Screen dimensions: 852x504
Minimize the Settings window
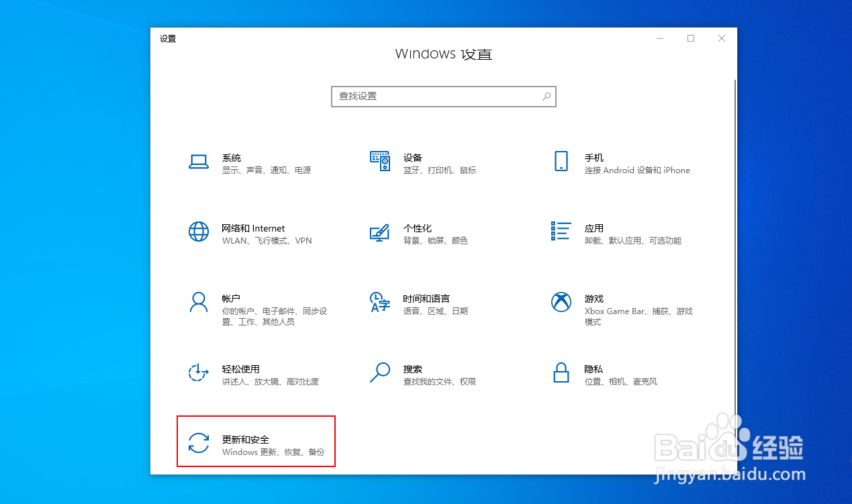tap(660, 38)
